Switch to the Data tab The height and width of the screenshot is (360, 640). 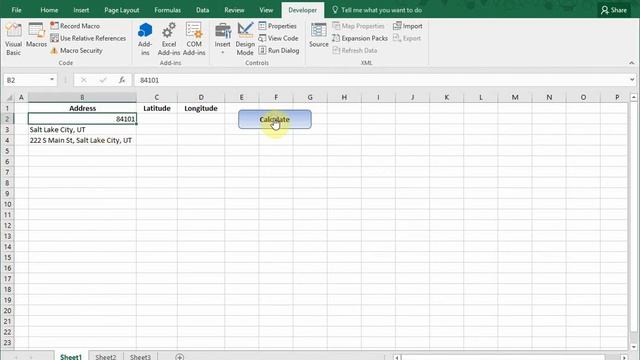point(202,10)
